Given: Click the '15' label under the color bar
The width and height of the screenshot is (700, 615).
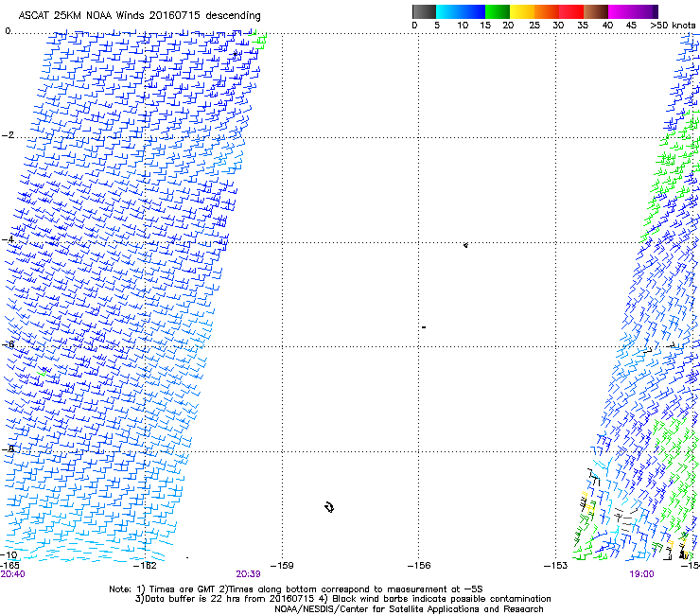Looking at the screenshot, I should click(x=485, y=26).
